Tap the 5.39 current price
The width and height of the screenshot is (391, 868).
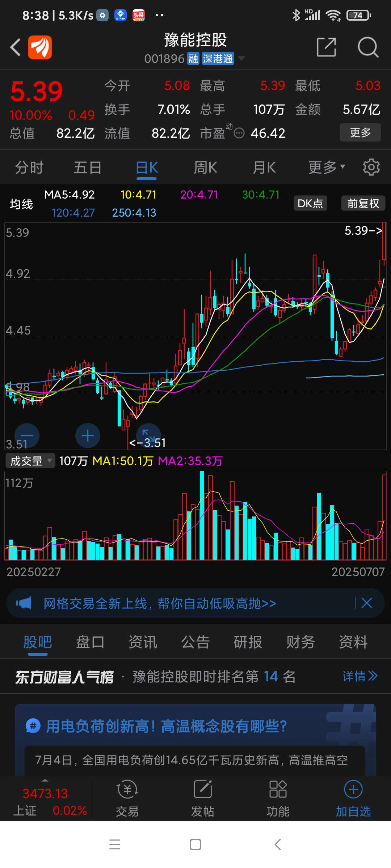[37, 91]
